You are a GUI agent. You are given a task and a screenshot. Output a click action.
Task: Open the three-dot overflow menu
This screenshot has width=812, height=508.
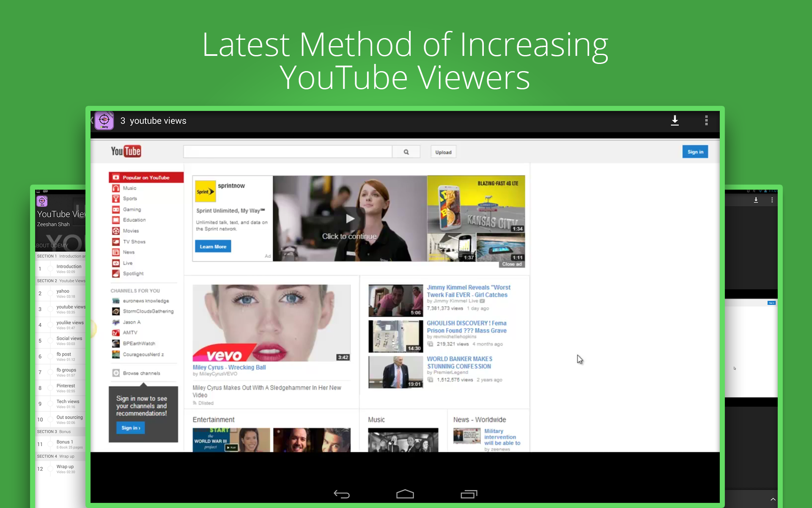pos(706,121)
